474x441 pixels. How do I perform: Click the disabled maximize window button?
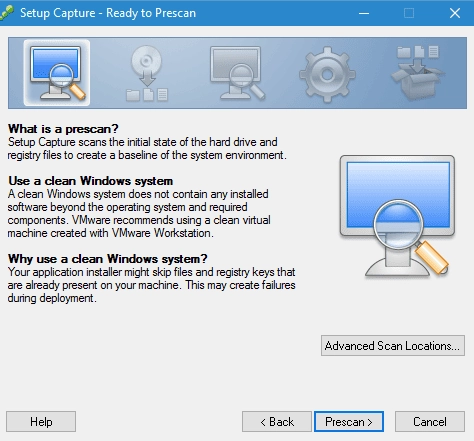[x=409, y=13]
